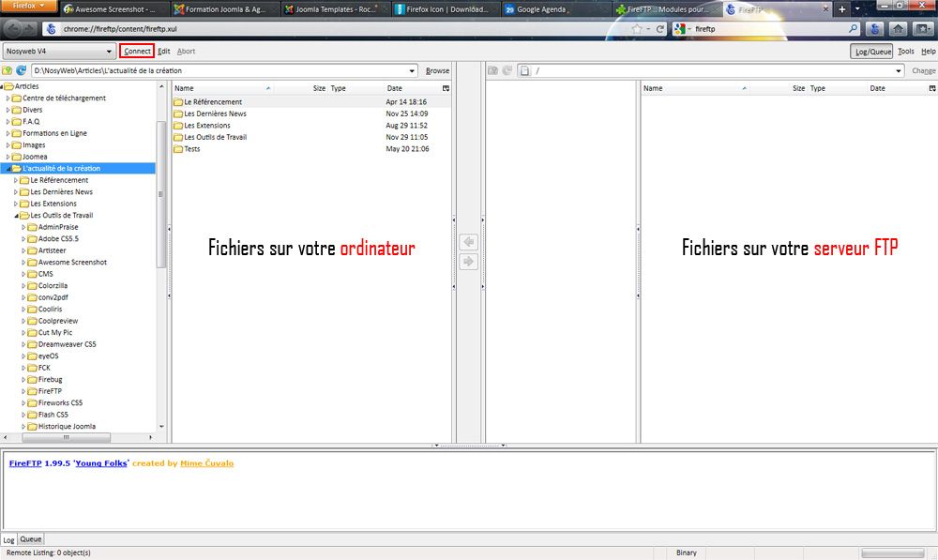The height and width of the screenshot is (560, 938).
Task: Collapse L'actualité de la création tree node
Action: pyautogui.click(x=9, y=169)
